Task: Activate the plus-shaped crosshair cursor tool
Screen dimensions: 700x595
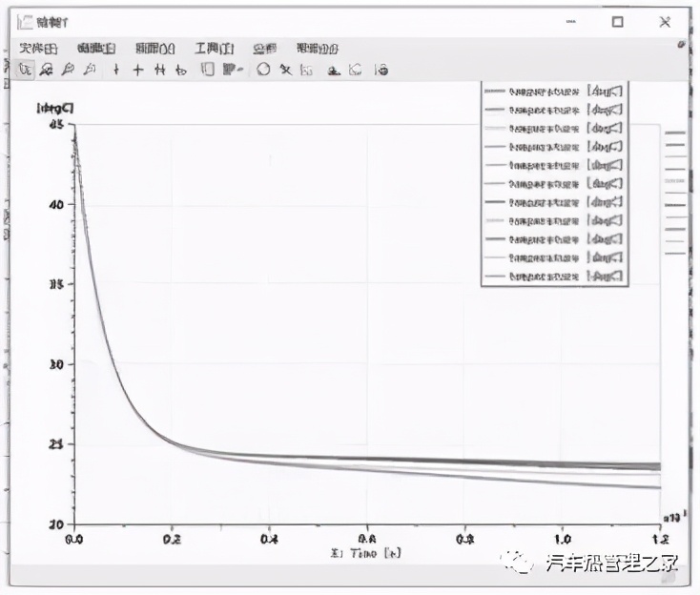Action: point(138,70)
